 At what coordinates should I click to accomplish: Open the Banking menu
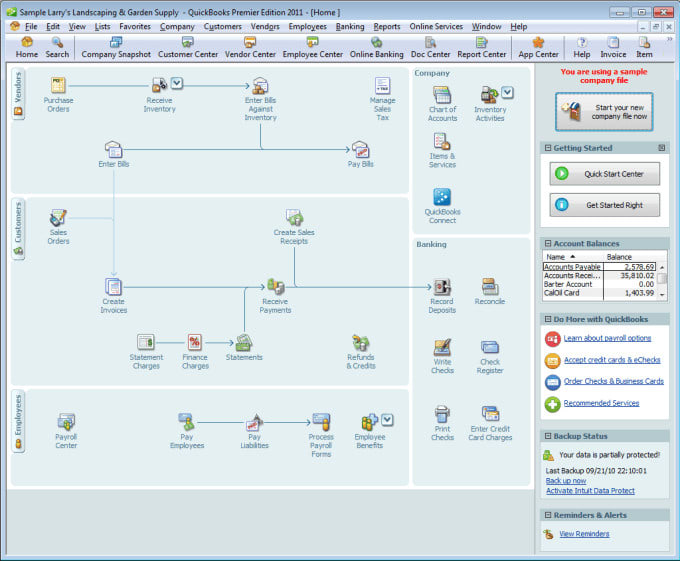tap(350, 26)
